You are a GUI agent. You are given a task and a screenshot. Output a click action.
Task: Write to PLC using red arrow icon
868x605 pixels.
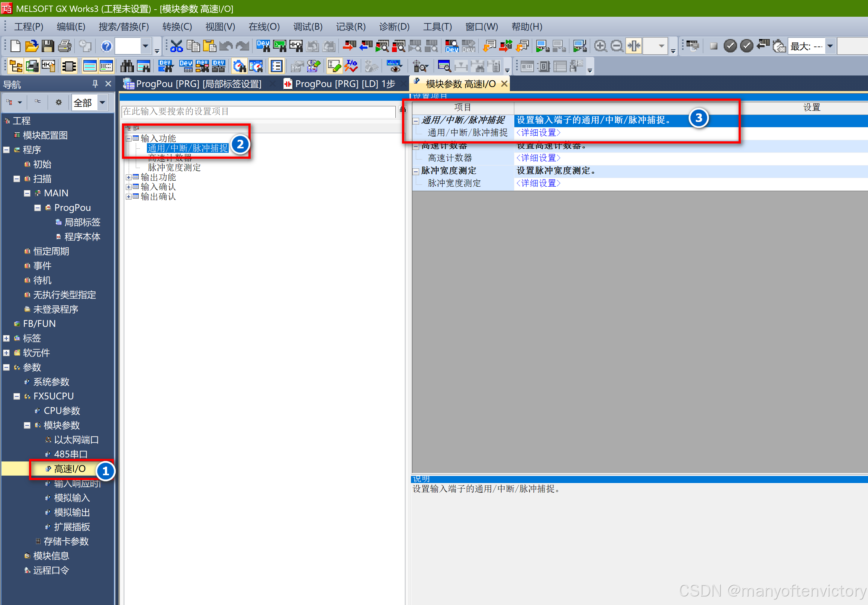(349, 46)
